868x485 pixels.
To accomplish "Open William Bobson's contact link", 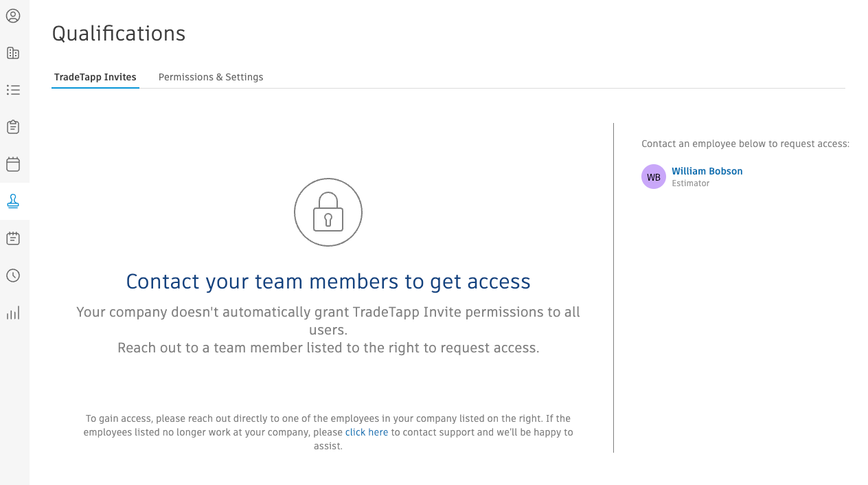I will [707, 171].
